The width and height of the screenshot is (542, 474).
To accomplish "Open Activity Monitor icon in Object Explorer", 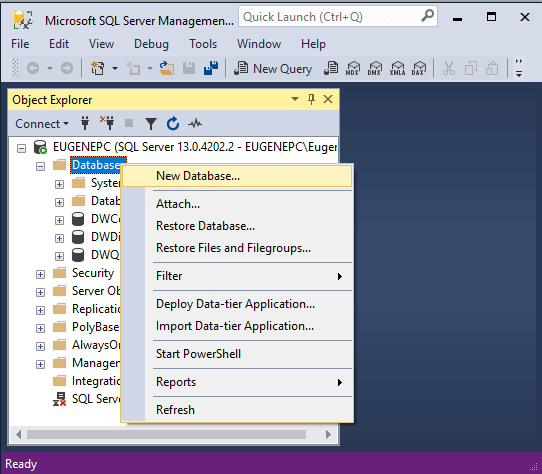I will pyautogui.click(x=195, y=123).
